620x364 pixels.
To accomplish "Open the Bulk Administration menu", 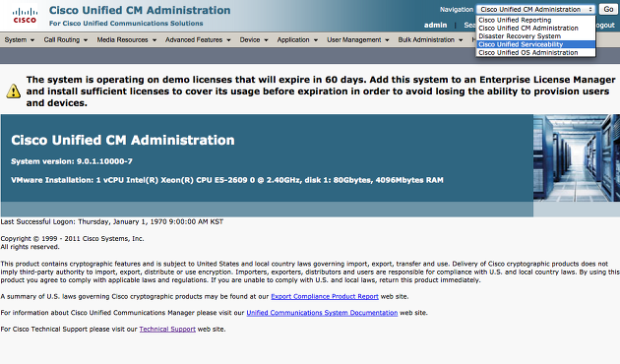I will coord(430,40).
